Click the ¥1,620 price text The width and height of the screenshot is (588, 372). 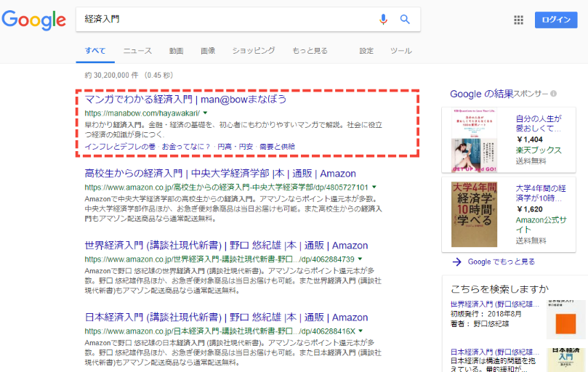coord(530,209)
